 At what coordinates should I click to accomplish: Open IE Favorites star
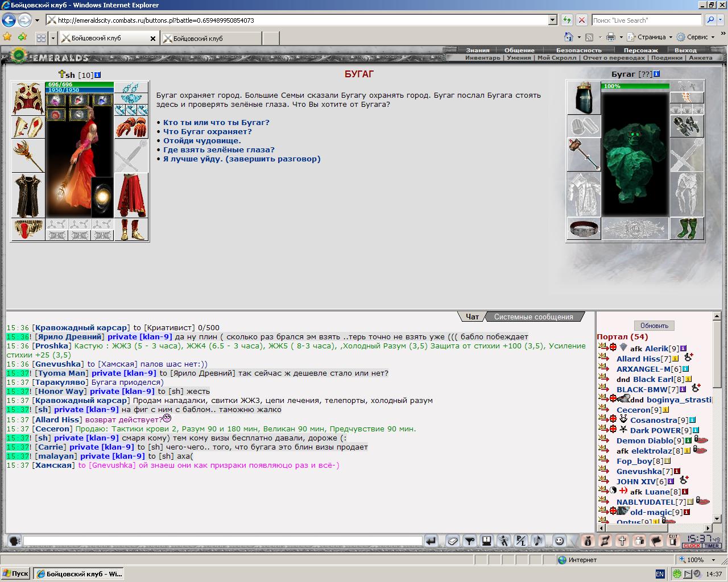[x=7, y=37]
